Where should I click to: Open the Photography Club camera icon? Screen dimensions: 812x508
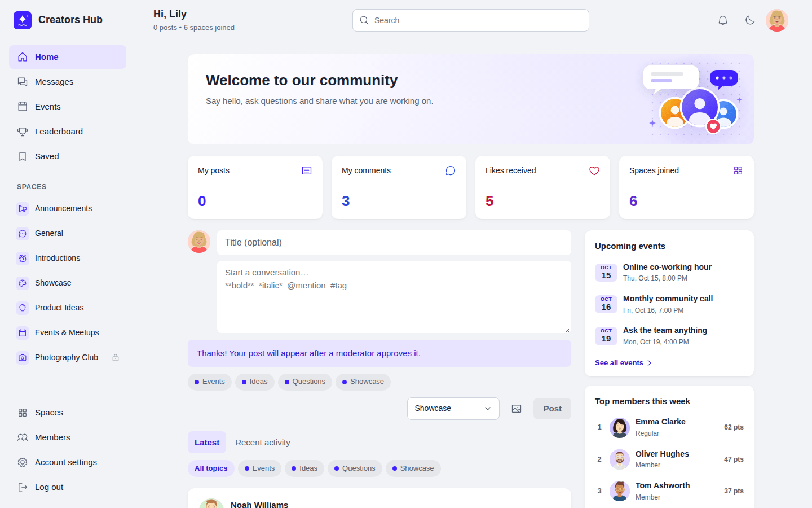pos(23,357)
